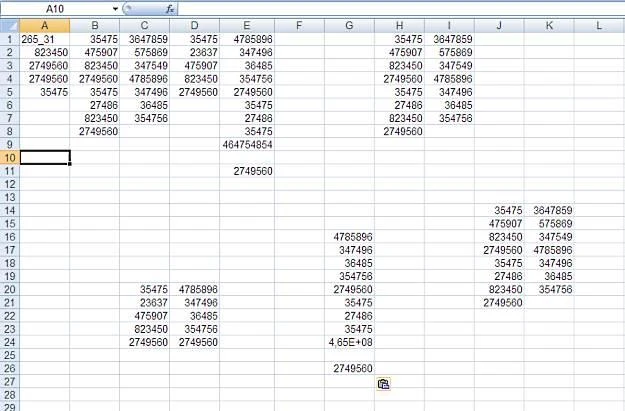
Task: Click cell I4 with value 4785896
Action: pyautogui.click(x=449, y=78)
